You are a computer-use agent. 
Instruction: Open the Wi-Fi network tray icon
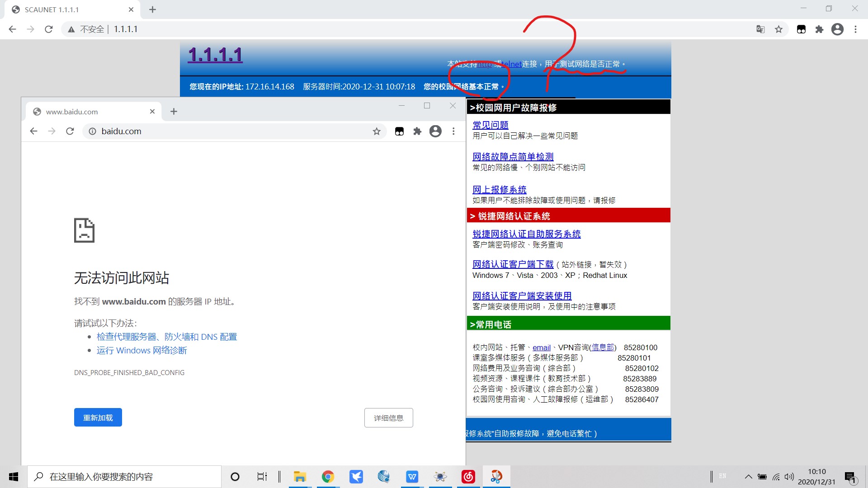click(776, 477)
